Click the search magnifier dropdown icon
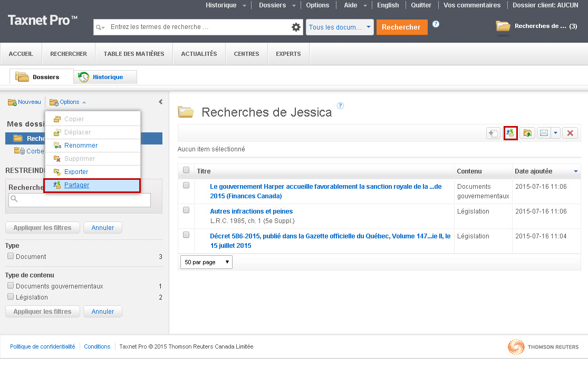Screen dimensions: 588x376 100,27
